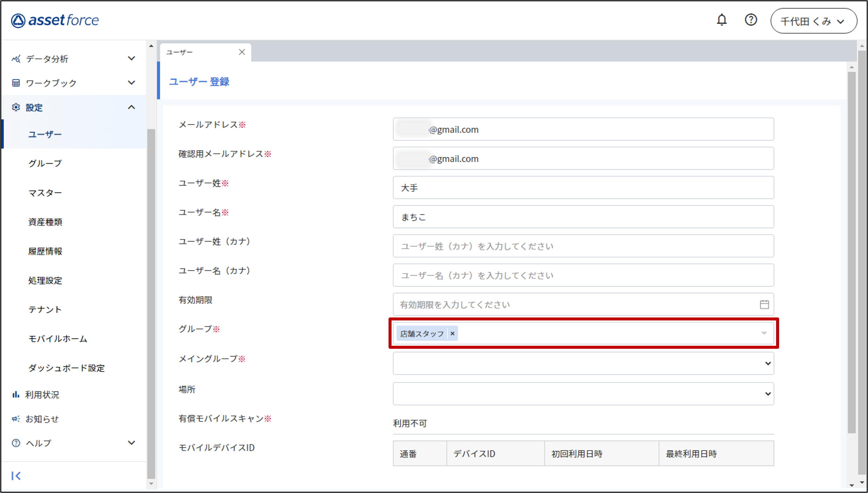
Task: Select マスター in settings menu
Action: (45, 193)
